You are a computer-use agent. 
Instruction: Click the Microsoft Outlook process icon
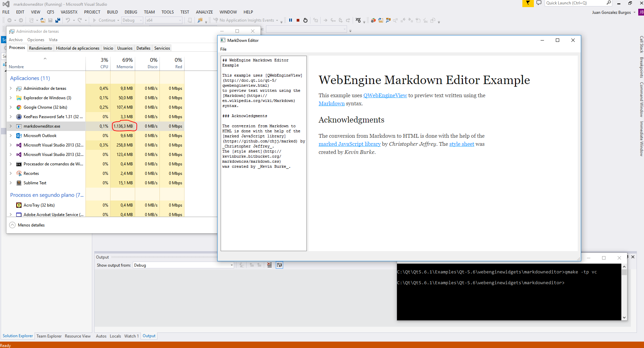point(19,136)
